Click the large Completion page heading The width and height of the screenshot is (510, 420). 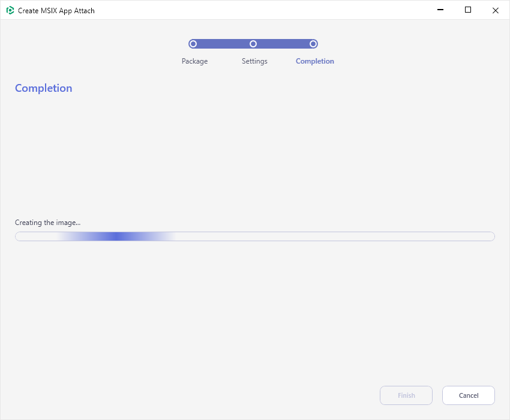click(44, 88)
